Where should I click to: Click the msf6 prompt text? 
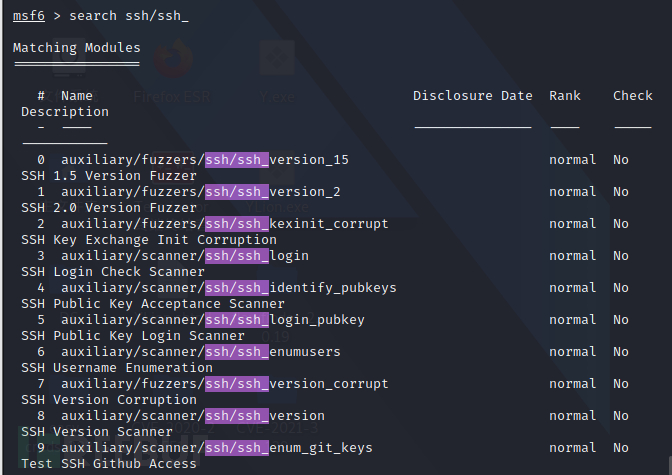click(29, 16)
